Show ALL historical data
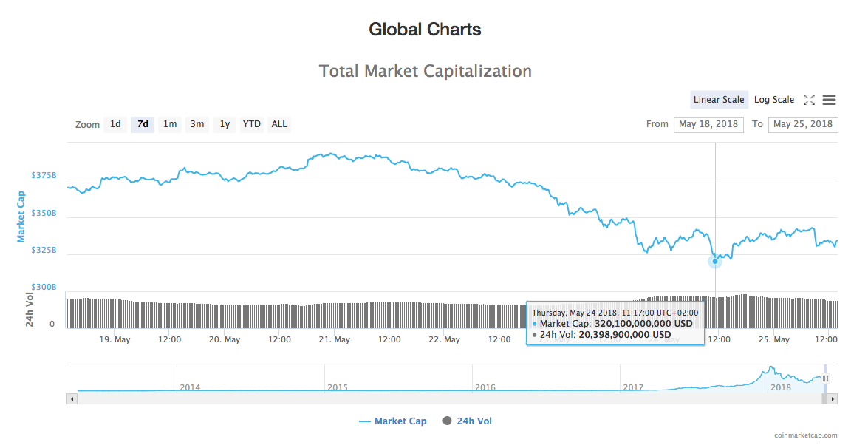This screenshot has height=445, width=868. pyautogui.click(x=279, y=124)
